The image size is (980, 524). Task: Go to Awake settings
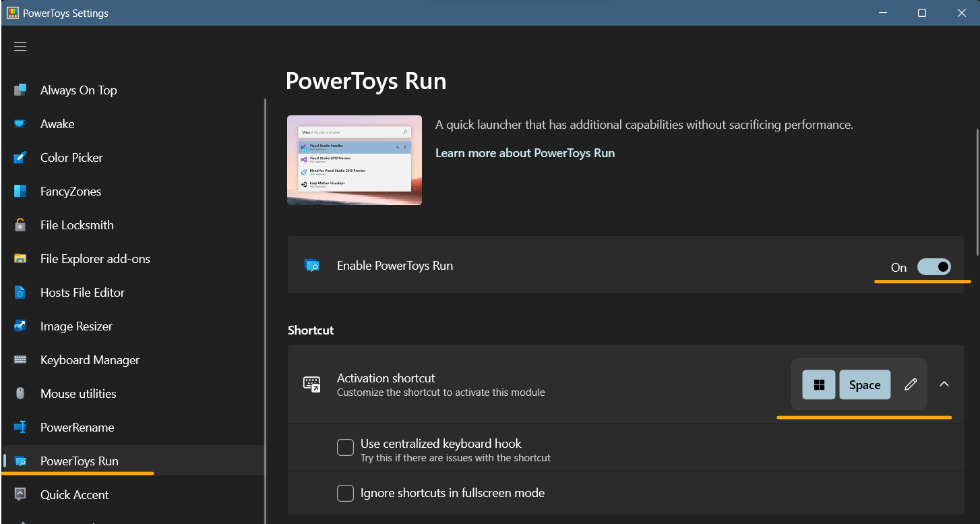(57, 123)
